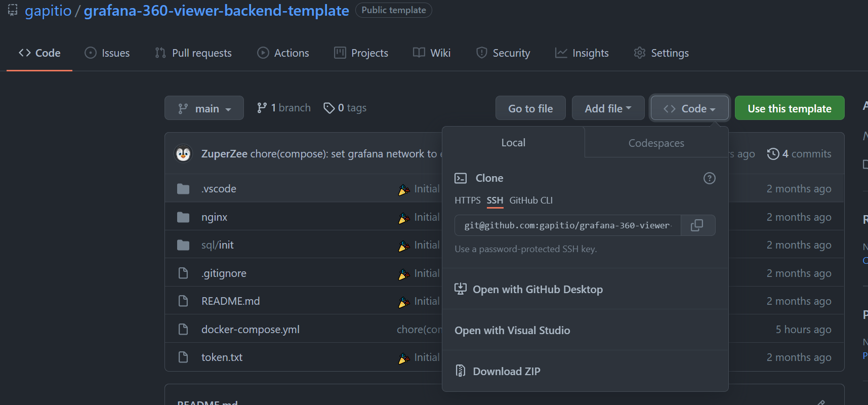
Task: Open the Insights tab
Action: (582, 53)
